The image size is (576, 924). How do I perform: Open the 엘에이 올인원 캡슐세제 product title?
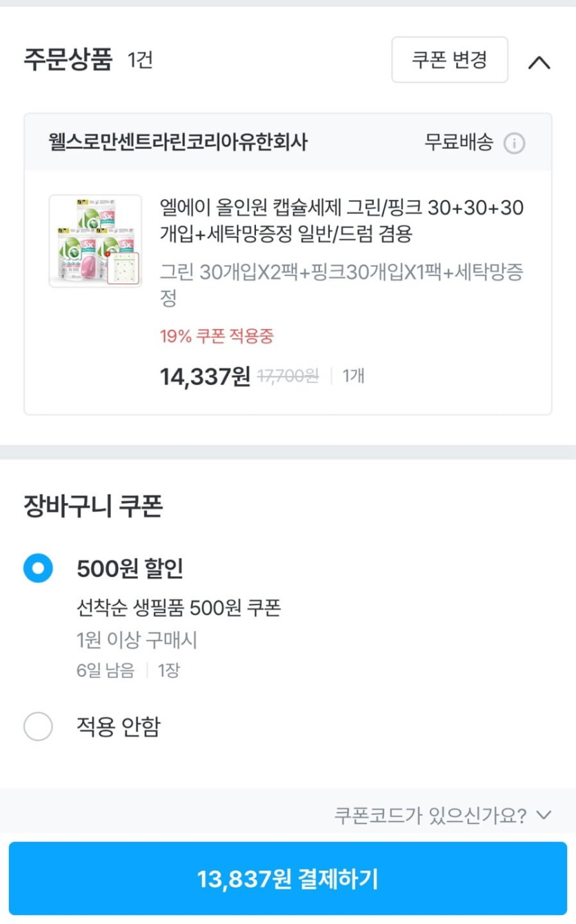[x=341, y=221]
